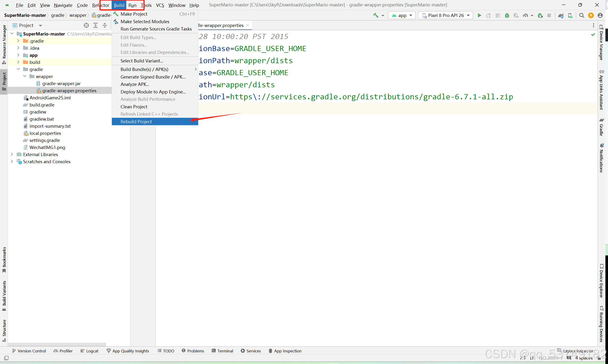The image size is (608, 364).
Task: Click the Make Project hammer toolbar icon
Action: (x=376, y=15)
